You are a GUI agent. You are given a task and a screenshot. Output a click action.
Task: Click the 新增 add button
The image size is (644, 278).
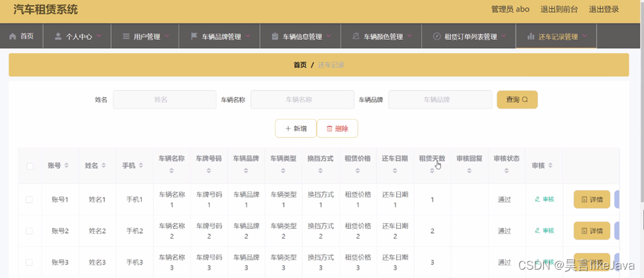coord(296,128)
